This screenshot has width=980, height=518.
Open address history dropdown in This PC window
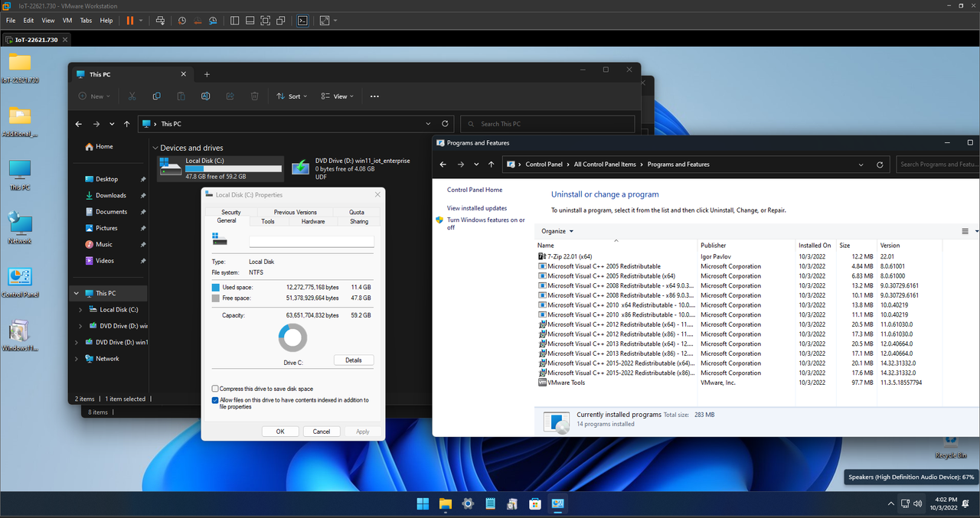pos(429,123)
